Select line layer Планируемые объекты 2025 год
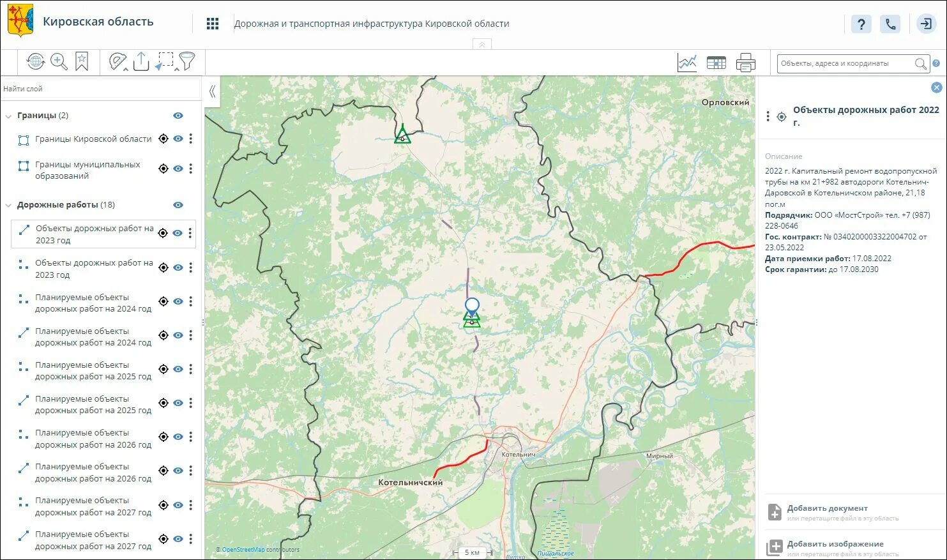The width and height of the screenshot is (947, 560). [93, 405]
